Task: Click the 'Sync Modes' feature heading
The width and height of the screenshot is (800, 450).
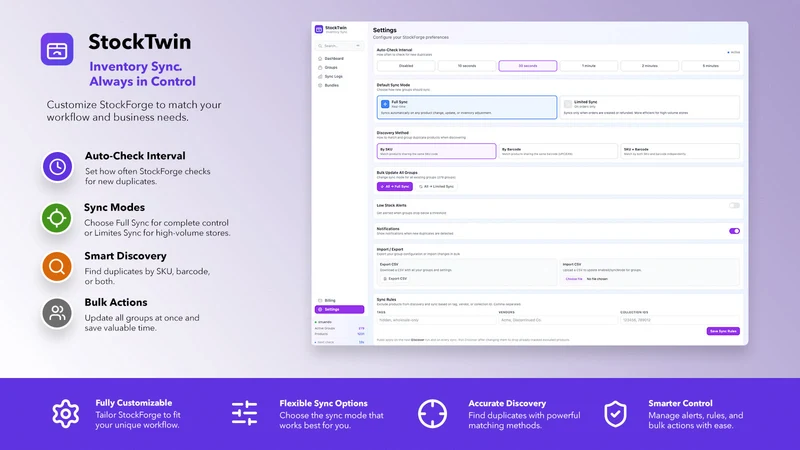Action: tap(114, 208)
